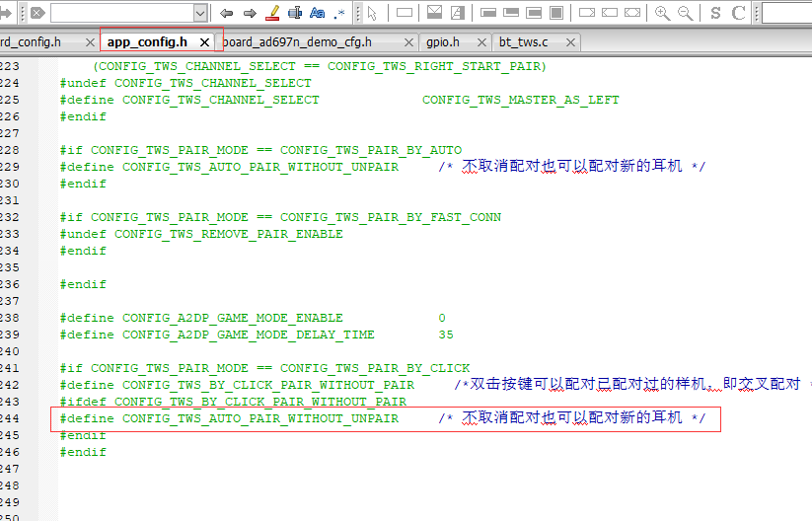Click the envelope-shaped toolbar icon
812x521 pixels.
(434, 13)
